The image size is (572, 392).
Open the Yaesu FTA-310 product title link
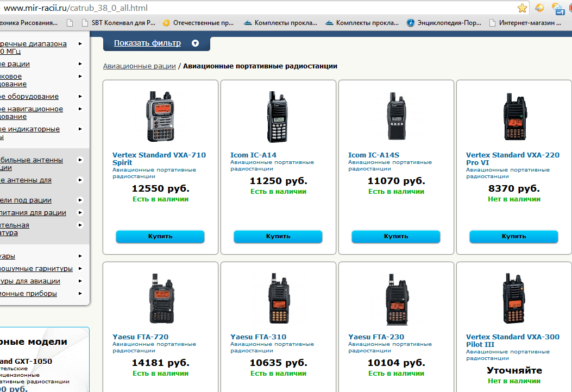click(x=258, y=337)
